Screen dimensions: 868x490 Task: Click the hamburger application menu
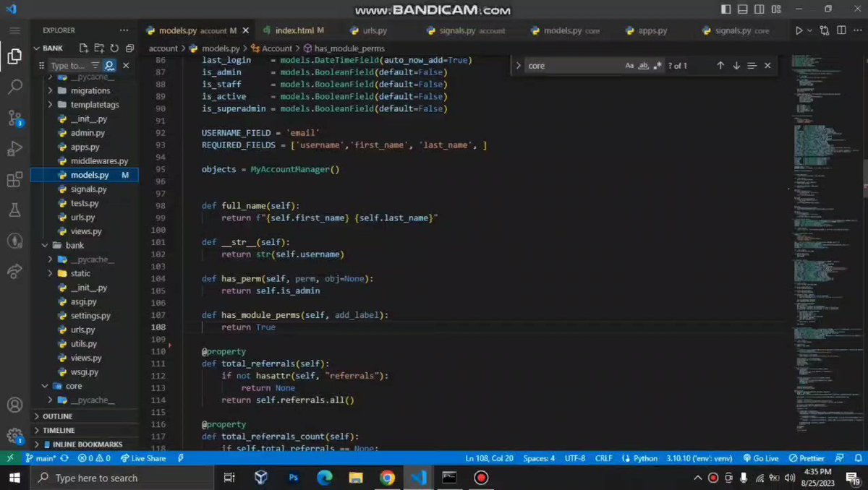14,30
